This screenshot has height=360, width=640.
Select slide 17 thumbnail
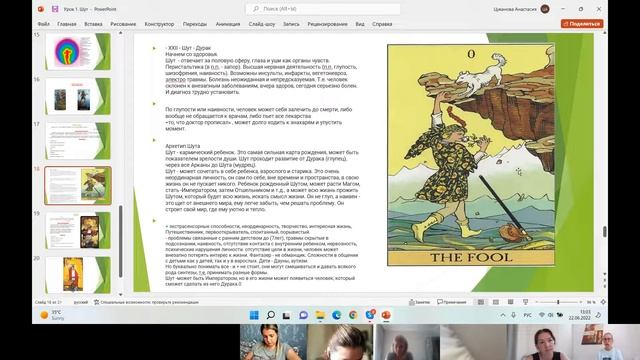pyautogui.click(x=78, y=141)
